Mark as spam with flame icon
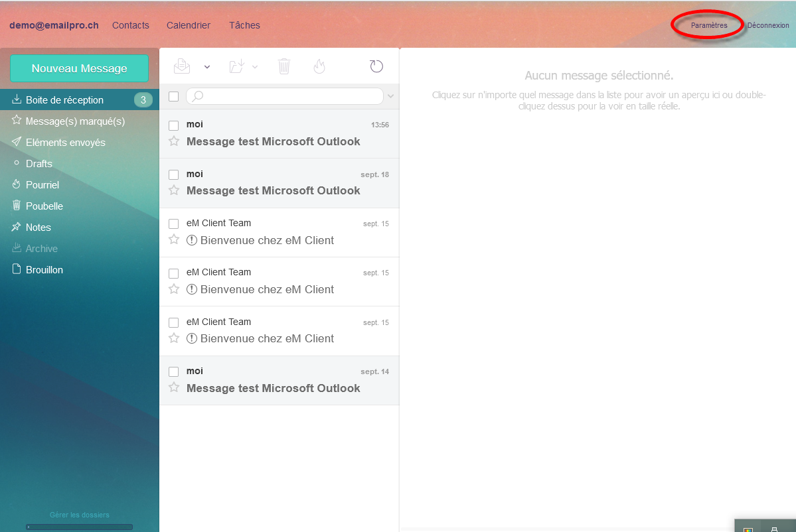796x532 pixels. click(x=319, y=66)
